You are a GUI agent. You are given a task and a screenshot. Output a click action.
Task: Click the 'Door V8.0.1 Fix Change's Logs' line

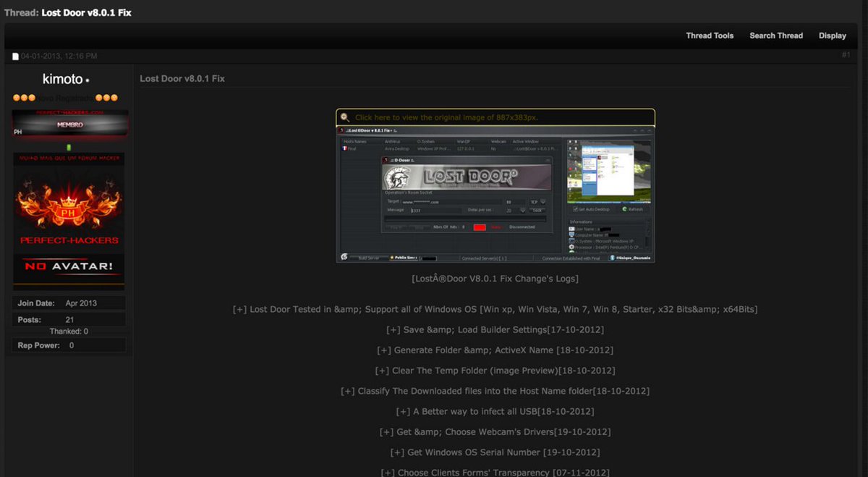point(495,278)
